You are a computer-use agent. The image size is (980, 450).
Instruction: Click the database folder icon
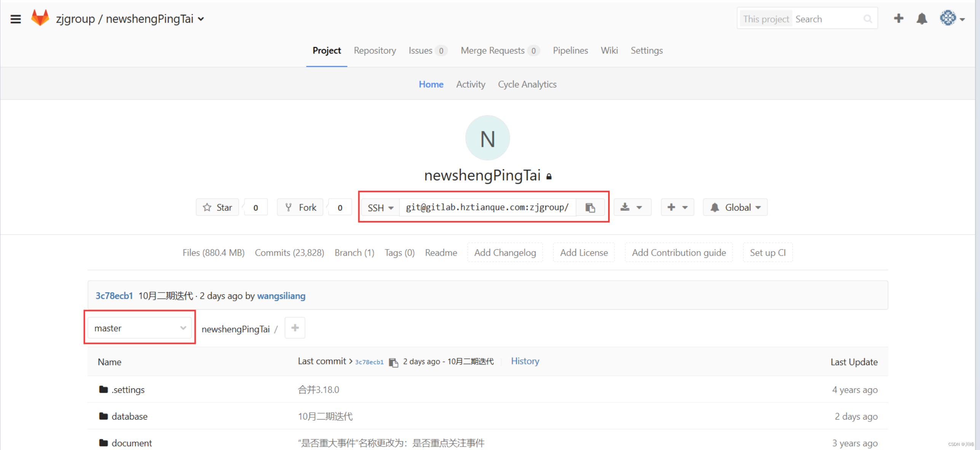coord(103,416)
